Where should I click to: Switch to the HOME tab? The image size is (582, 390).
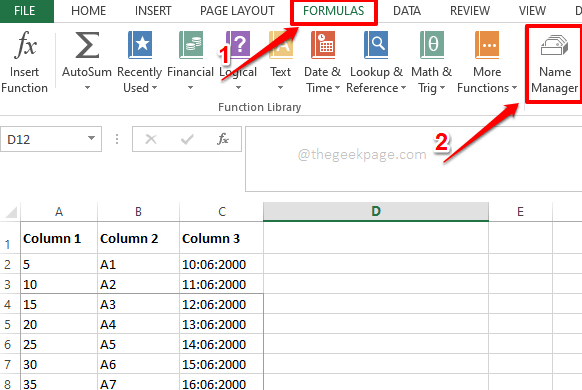coord(88,11)
